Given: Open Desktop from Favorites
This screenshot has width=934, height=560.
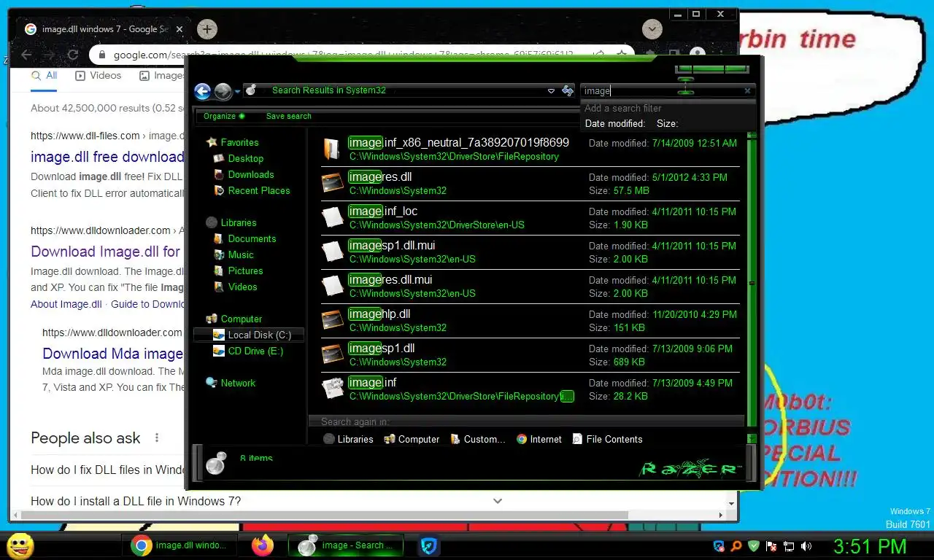Looking at the screenshot, I should 245,158.
